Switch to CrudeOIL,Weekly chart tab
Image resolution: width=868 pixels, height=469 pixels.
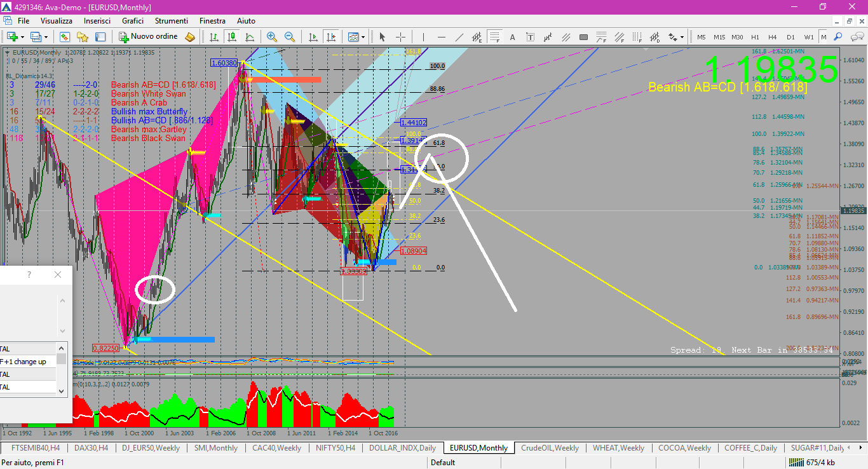click(550, 447)
